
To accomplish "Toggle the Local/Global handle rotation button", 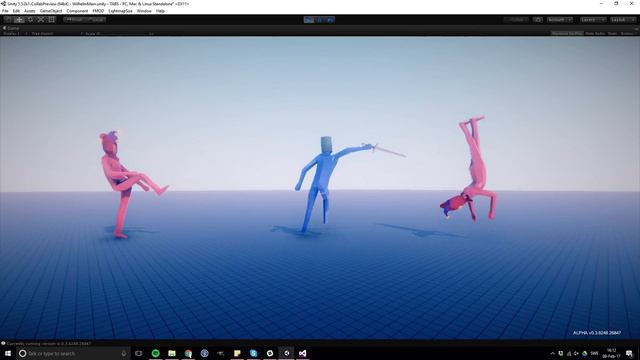I will pyautogui.click(x=96, y=20).
